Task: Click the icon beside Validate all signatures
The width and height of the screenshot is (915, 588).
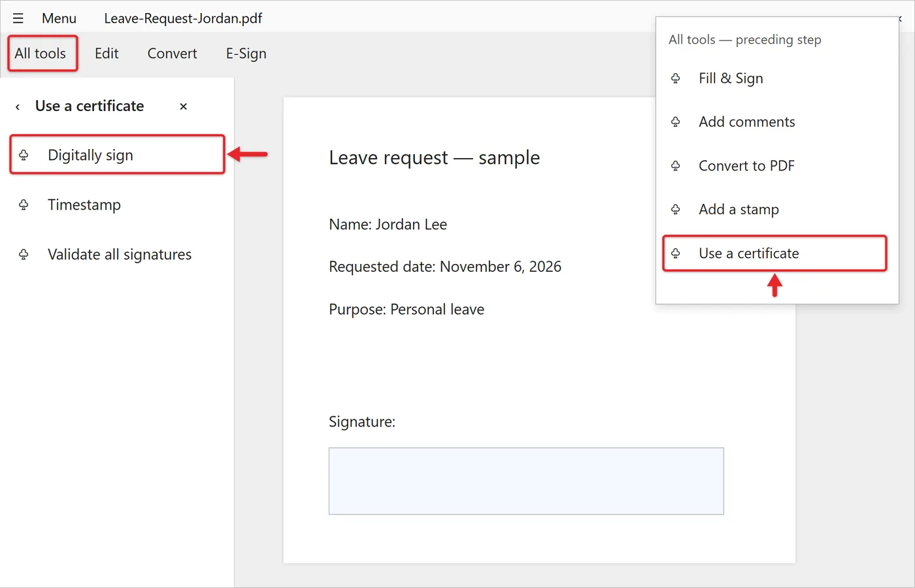Action: coord(24,254)
